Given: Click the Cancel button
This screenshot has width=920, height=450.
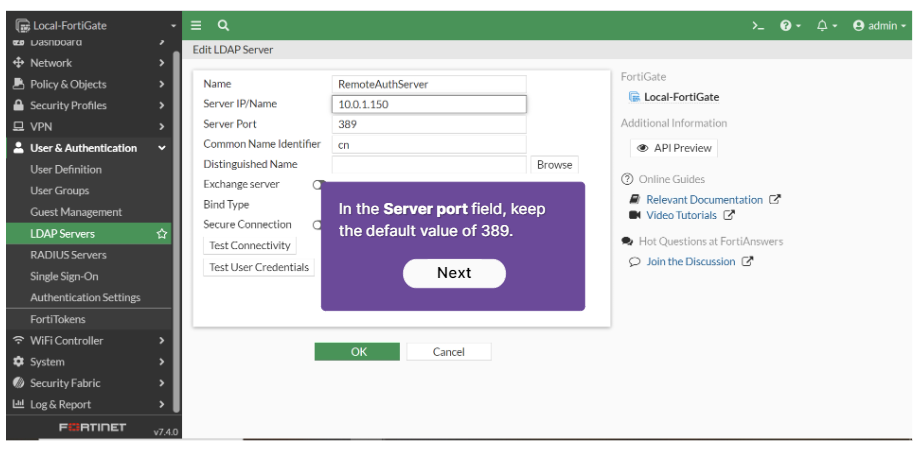Looking at the screenshot, I should [449, 352].
